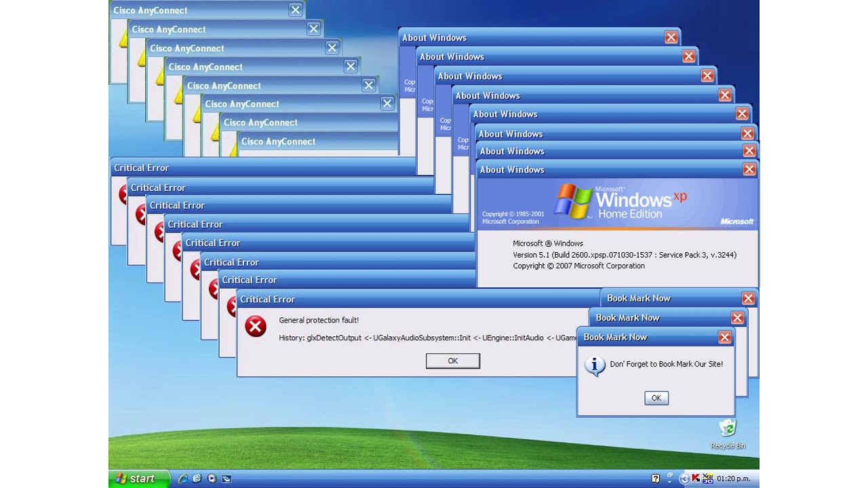Click the blue info icon in Book Mark Now
Viewport: 868px width, 488px height.
pyautogui.click(x=595, y=367)
